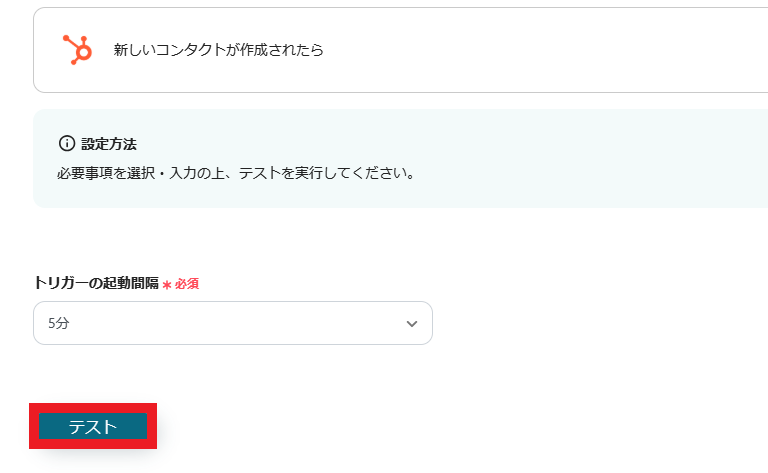Image resolution: width=768 pixels, height=473 pixels.
Task: Click the red asterisk required marker
Action: 167,284
